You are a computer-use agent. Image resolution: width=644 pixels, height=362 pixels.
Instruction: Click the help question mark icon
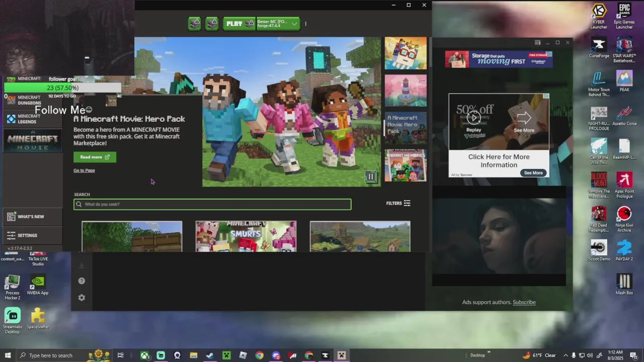tap(82, 281)
